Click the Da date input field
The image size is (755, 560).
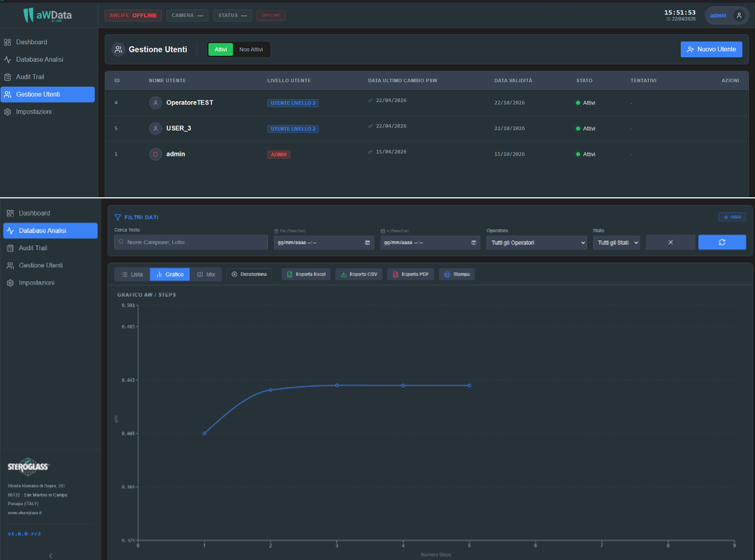pyautogui.click(x=324, y=243)
